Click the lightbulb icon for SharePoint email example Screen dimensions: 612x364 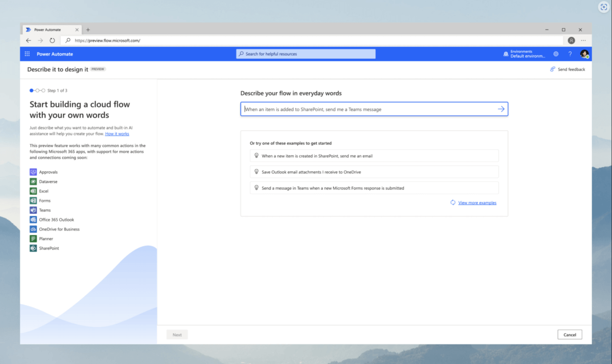pyautogui.click(x=257, y=155)
